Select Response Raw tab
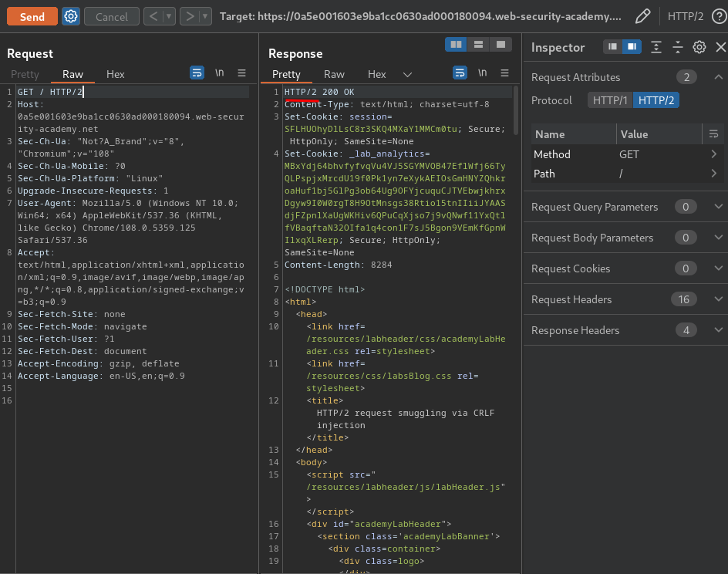 point(334,74)
